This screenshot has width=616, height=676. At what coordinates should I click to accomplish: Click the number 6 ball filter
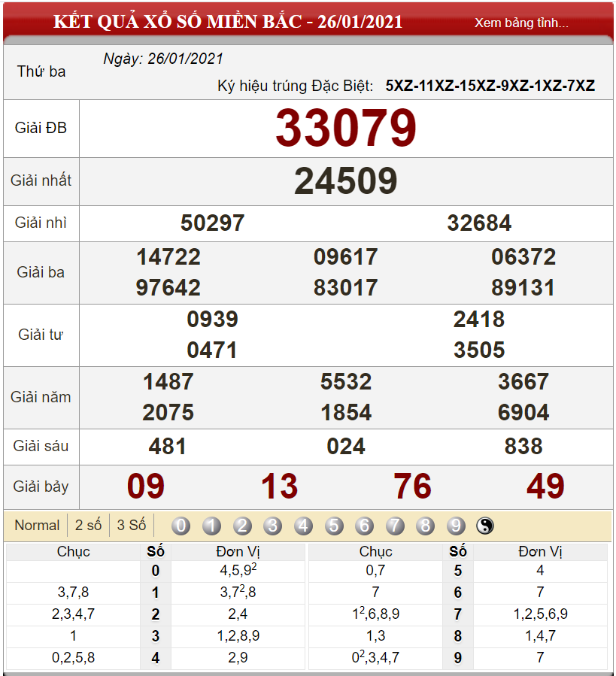(x=365, y=526)
